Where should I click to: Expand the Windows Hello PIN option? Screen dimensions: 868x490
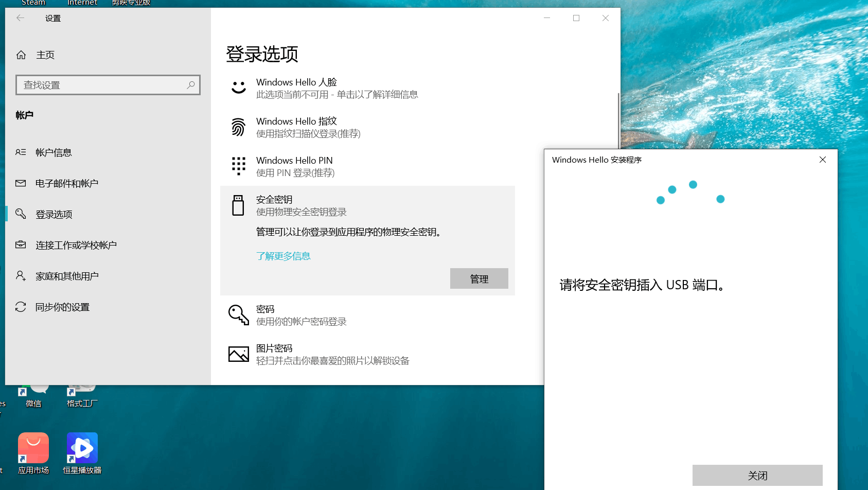click(x=367, y=166)
